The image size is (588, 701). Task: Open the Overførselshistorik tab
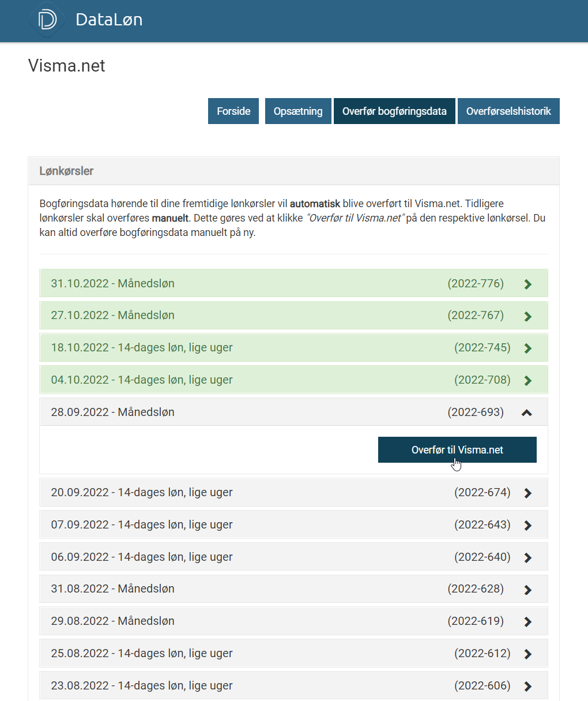[x=508, y=111]
